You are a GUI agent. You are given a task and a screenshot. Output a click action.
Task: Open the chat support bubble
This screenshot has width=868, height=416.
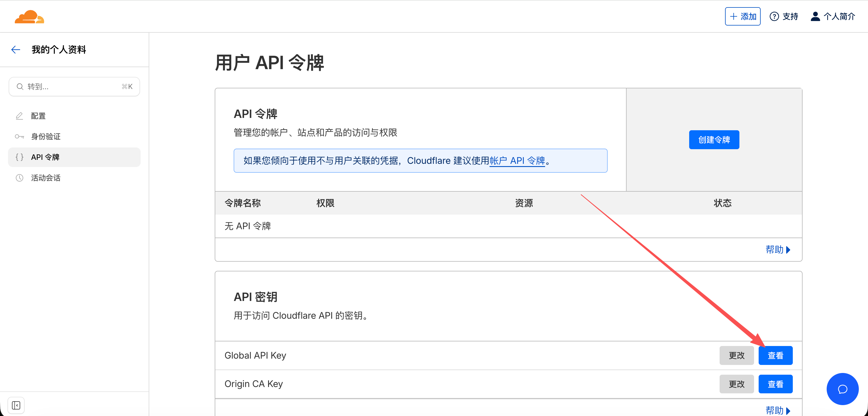click(842, 389)
